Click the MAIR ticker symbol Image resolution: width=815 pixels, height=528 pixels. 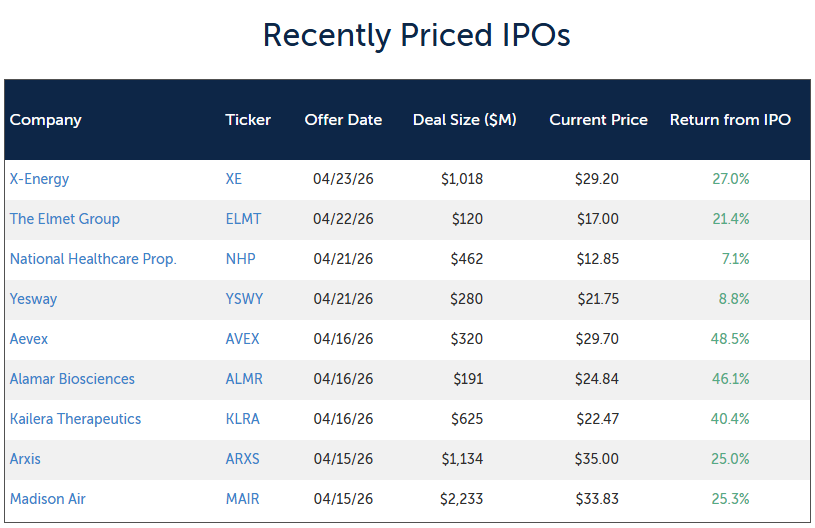[x=242, y=499]
